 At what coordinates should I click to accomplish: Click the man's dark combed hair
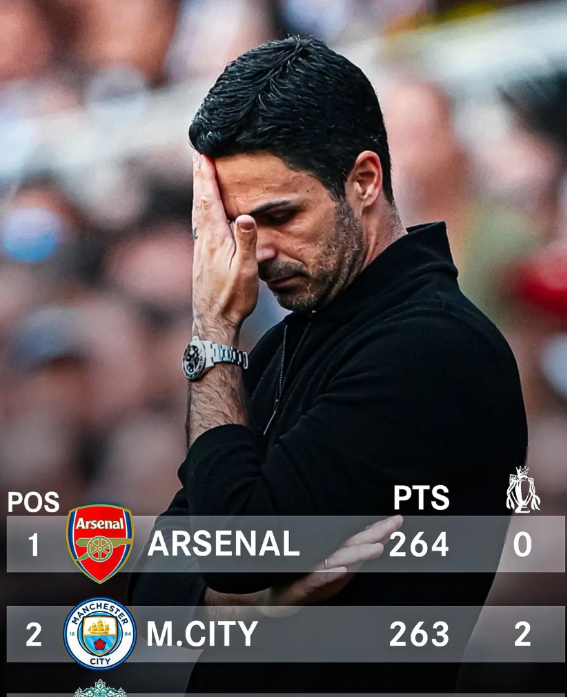click(289, 111)
